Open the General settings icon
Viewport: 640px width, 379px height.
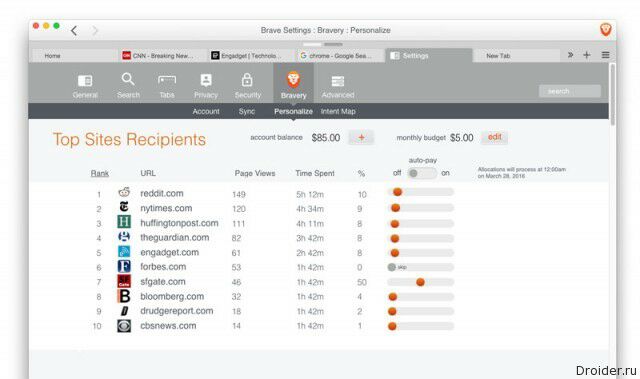point(85,81)
